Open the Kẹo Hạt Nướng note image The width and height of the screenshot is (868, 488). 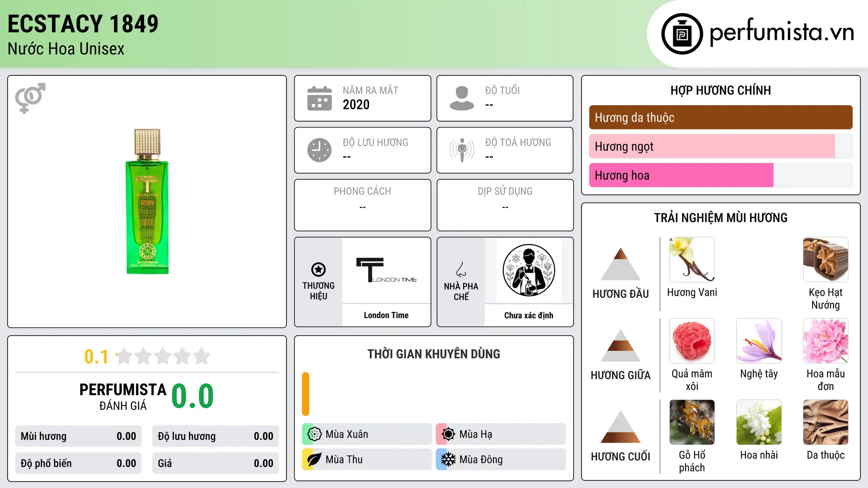[826, 259]
